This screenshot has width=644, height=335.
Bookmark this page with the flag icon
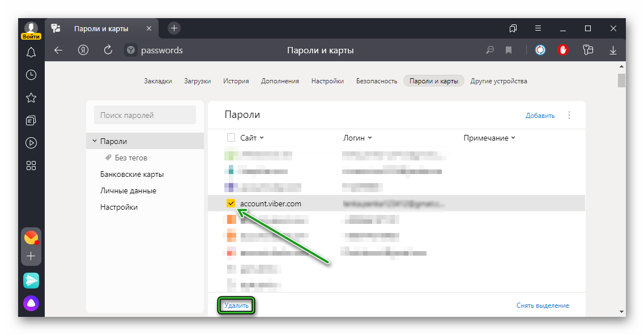[509, 50]
